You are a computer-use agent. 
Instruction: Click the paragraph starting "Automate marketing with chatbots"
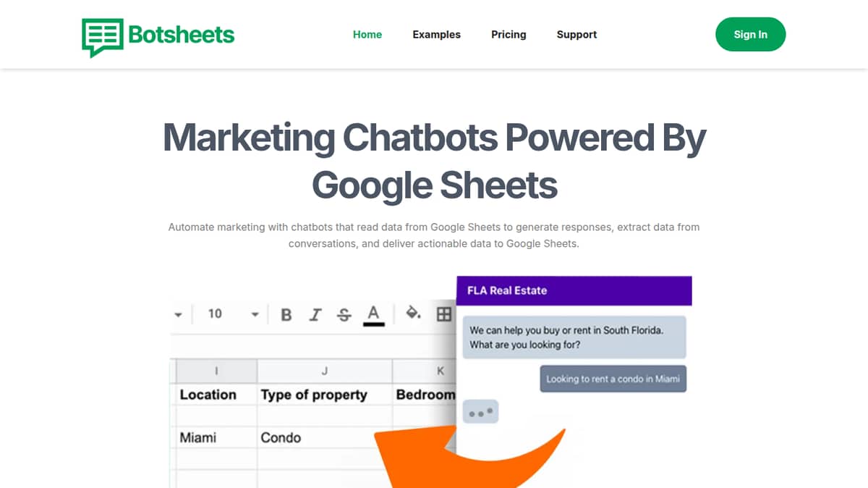(434, 235)
